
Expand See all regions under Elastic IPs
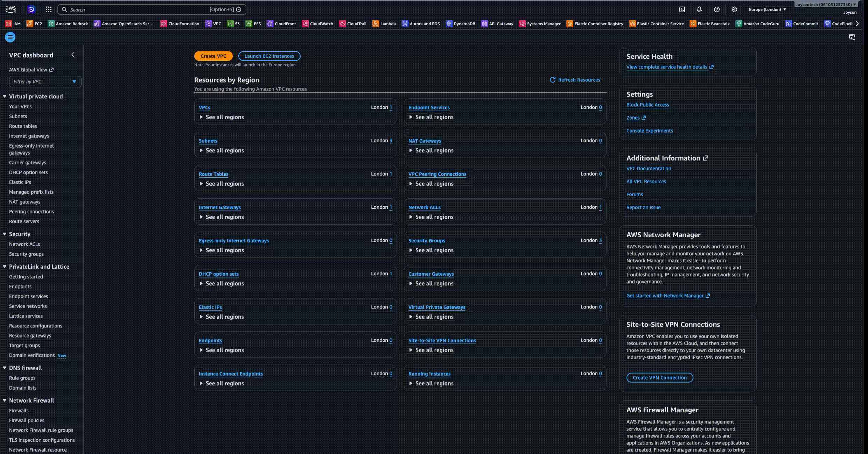click(x=222, y=317)
